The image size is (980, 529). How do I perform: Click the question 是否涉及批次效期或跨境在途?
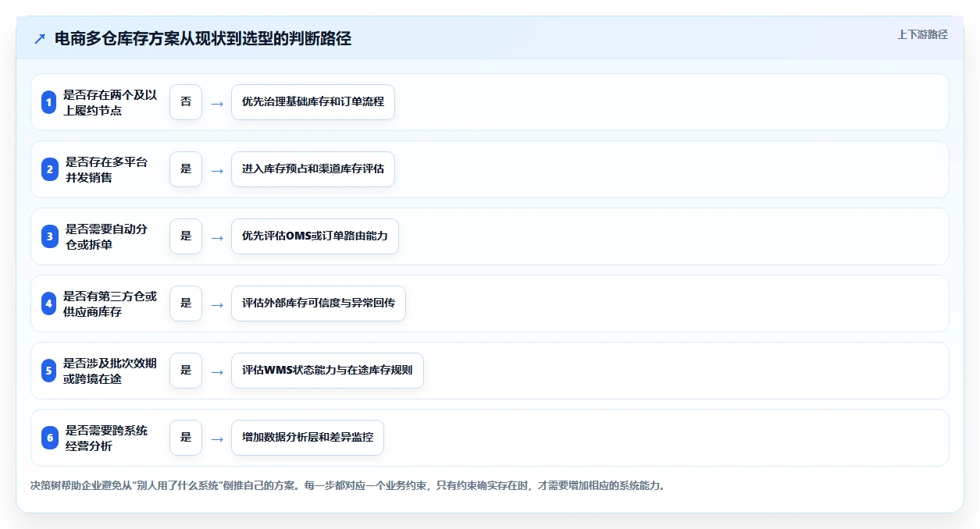click(x=110, y=371)
